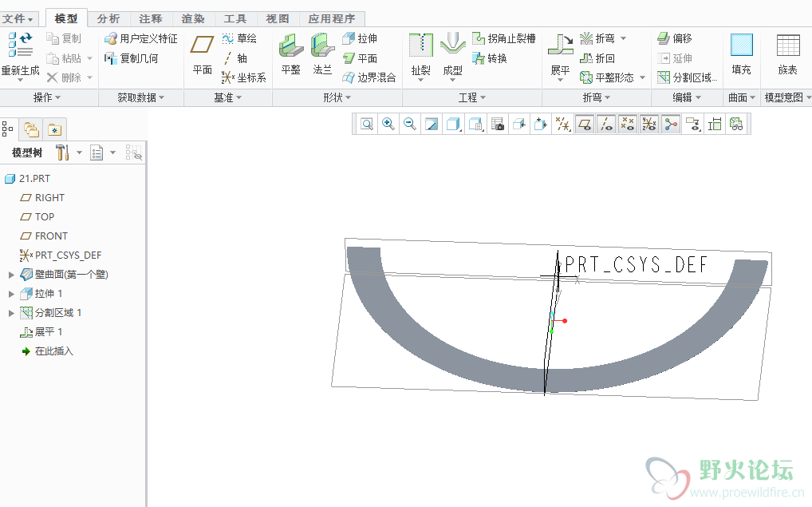Expand the 拉伸 1 tree node
Image resolution: width=812 pixels, height=507 pixels.
coord(11,294)
